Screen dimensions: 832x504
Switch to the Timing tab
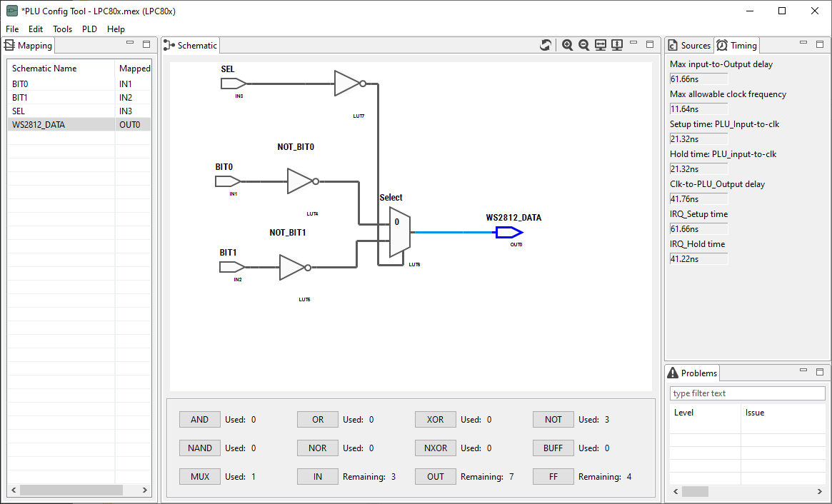click(738, 46)
